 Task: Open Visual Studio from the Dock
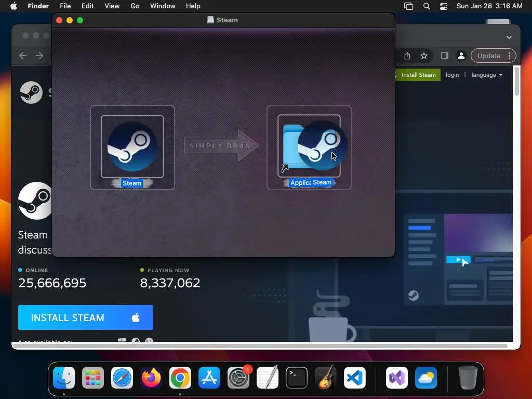[396, 378]
